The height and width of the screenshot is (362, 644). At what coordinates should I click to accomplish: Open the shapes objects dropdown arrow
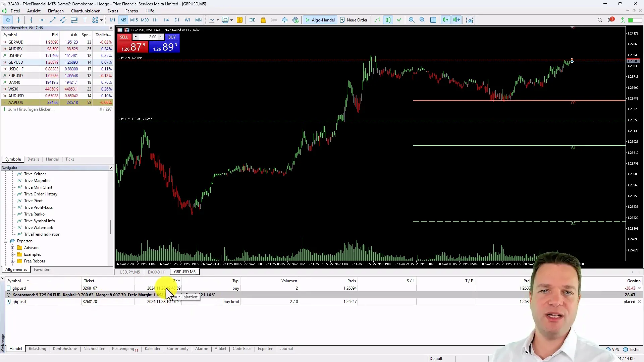[x=101, y=20]
